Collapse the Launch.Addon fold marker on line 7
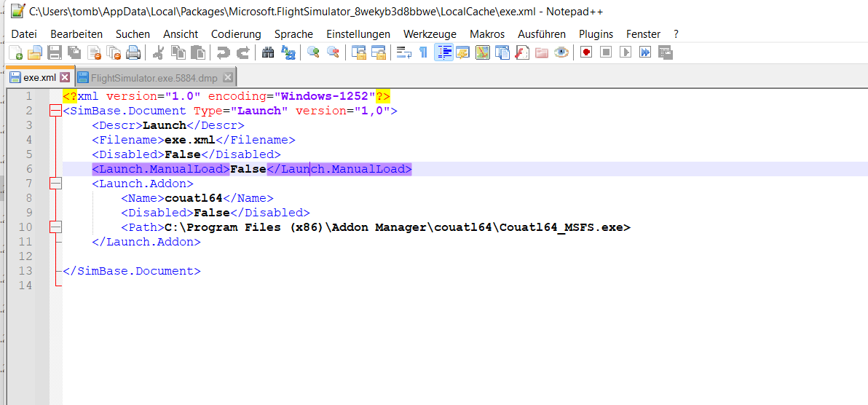This screenshot has height=405, width=868. (x=55, y=184)
